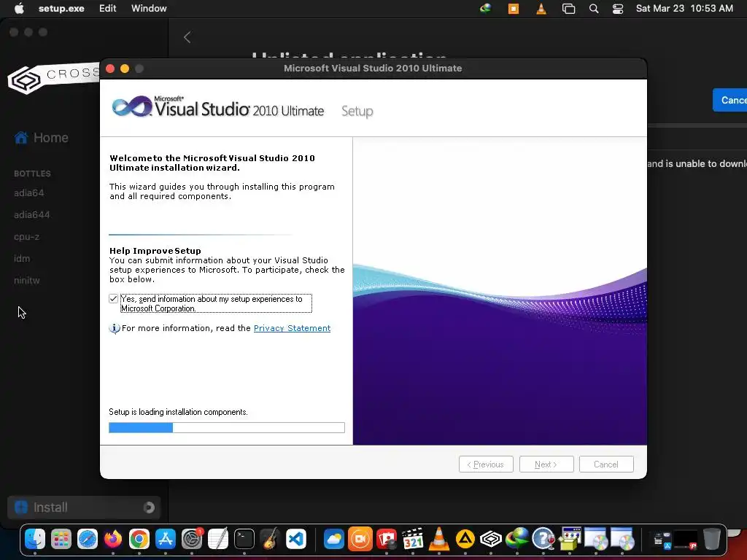Go to Home in CrossOver sidebar
The height and width of the screenshot is (560, 747).
click(42, 138)
